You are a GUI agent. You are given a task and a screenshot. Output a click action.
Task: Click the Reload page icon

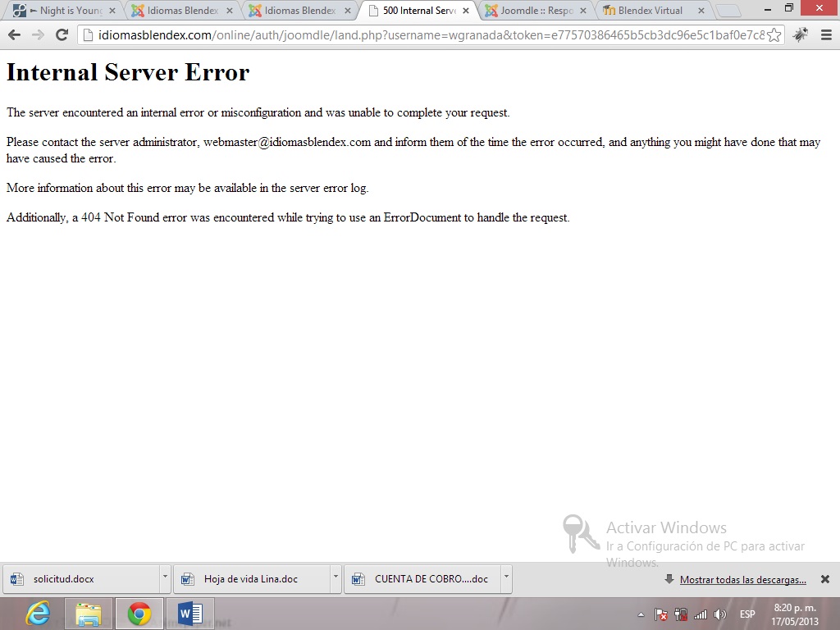(x=61, y=35)
